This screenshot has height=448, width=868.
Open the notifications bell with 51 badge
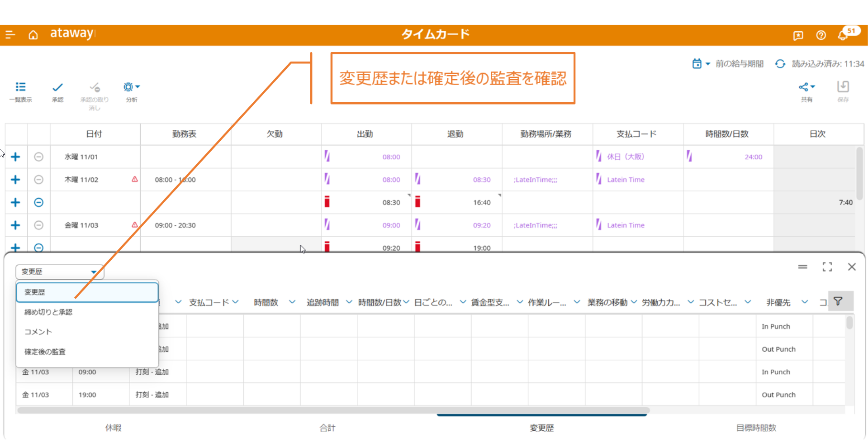pos(843,35)
